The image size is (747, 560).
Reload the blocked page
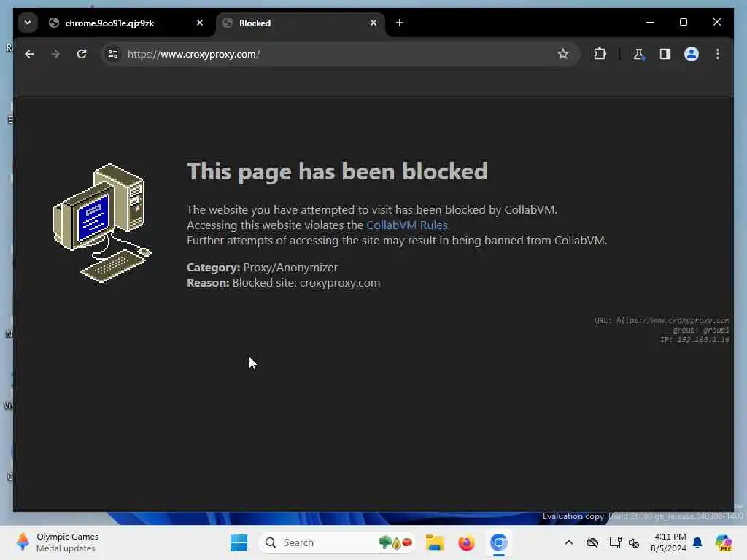[82, 54]
